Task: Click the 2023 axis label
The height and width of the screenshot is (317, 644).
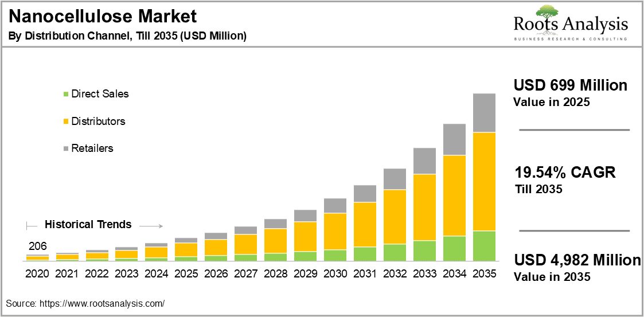Action: [127, 273]
